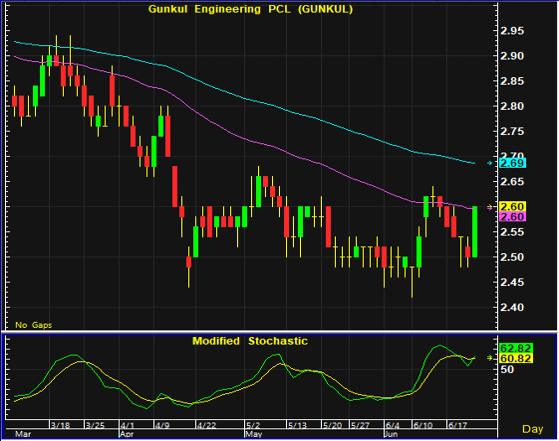Select the 6/10 date marker on time axis
Image resolution: width=559 pixels, height=441 pixels.
tap(422, 425)
